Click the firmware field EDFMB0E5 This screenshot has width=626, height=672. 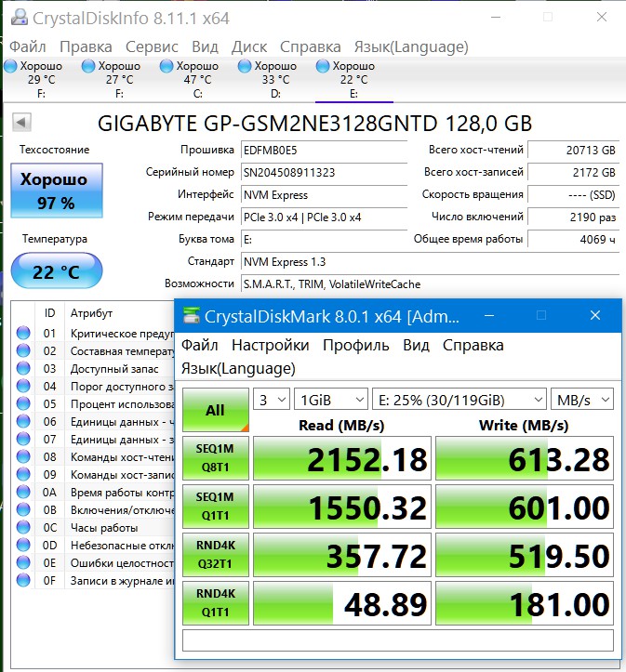pyautogui.click(x=324, y=151)
